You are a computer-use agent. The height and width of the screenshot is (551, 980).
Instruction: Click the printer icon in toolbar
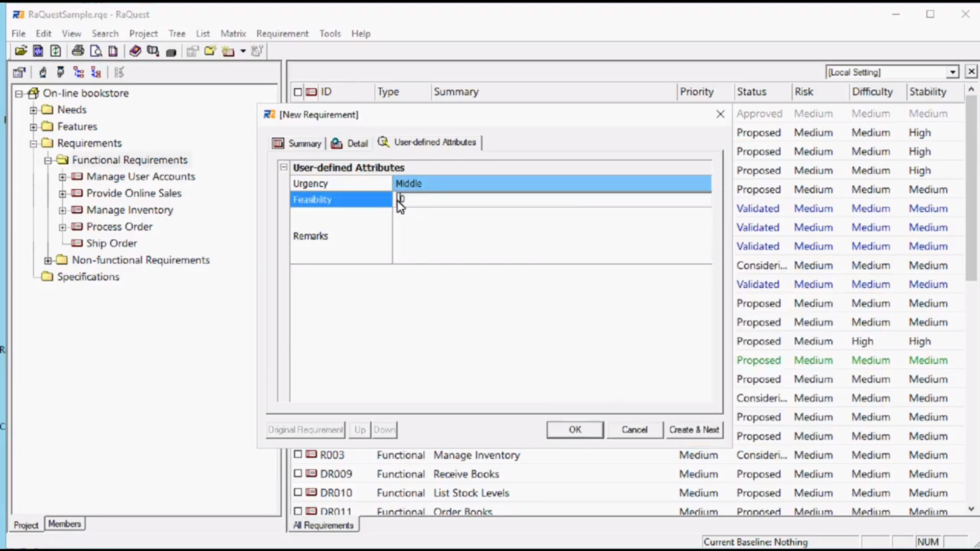pyautogui.click(x=78, y=51)
